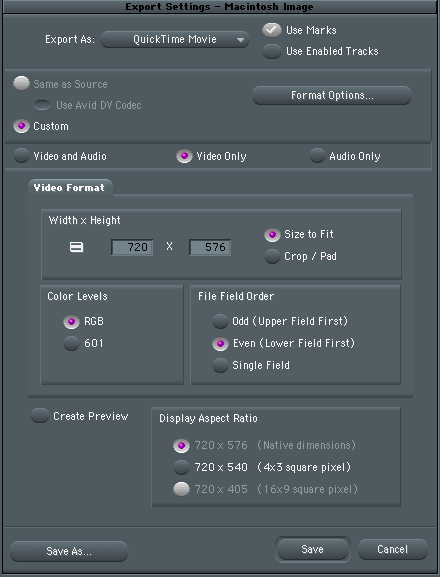Switch to the Video Format tab

pyautogui.click(x=70, y=188)
